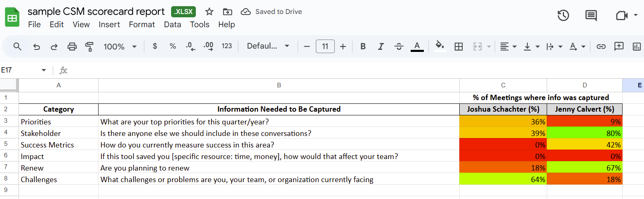Select column C header

(503, 85)
